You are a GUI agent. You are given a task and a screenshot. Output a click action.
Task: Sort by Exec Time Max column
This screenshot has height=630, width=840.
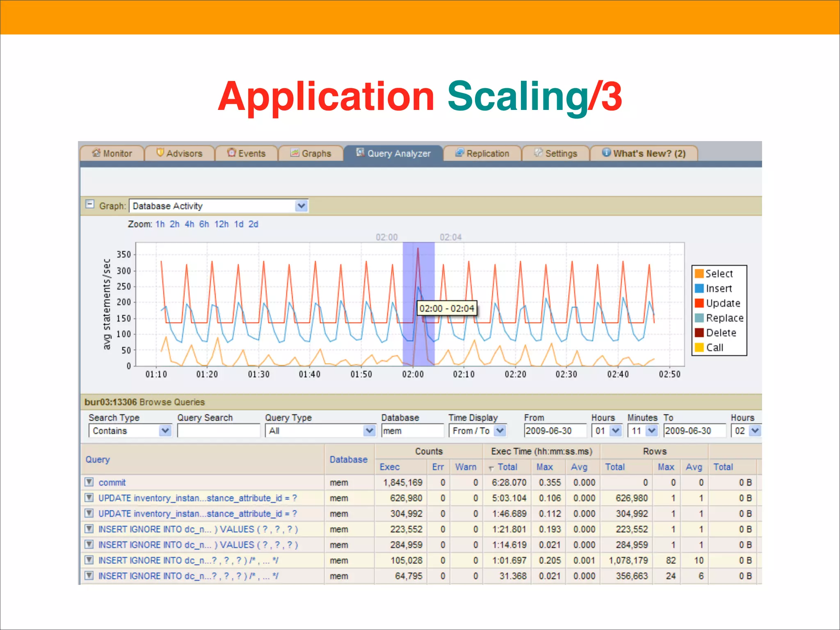click(545, 467)
